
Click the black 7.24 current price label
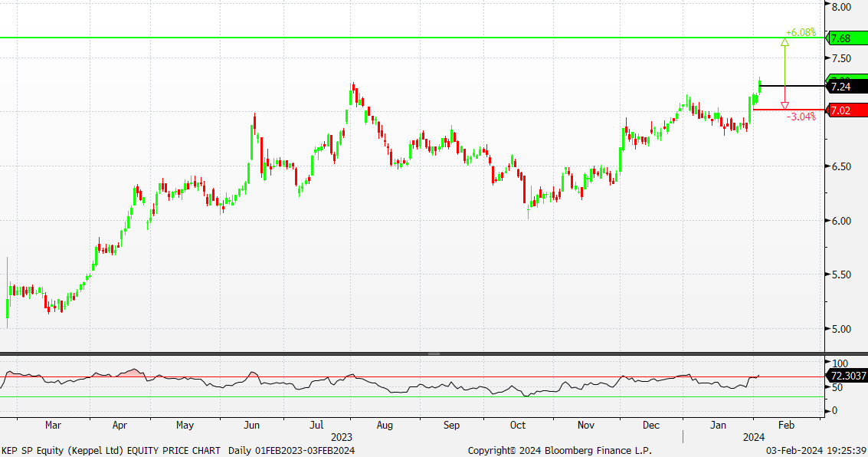pyautogui.click(x=846, y=87)
